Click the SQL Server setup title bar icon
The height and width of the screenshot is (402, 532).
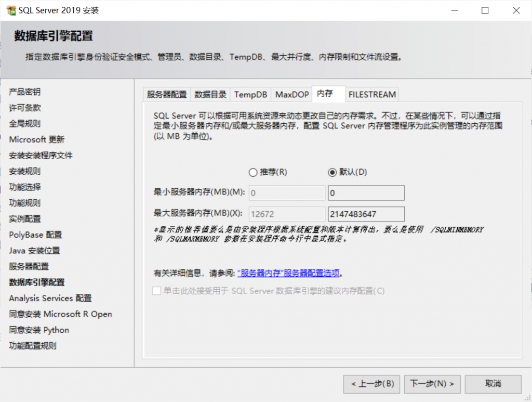click(x=10, y=10)
